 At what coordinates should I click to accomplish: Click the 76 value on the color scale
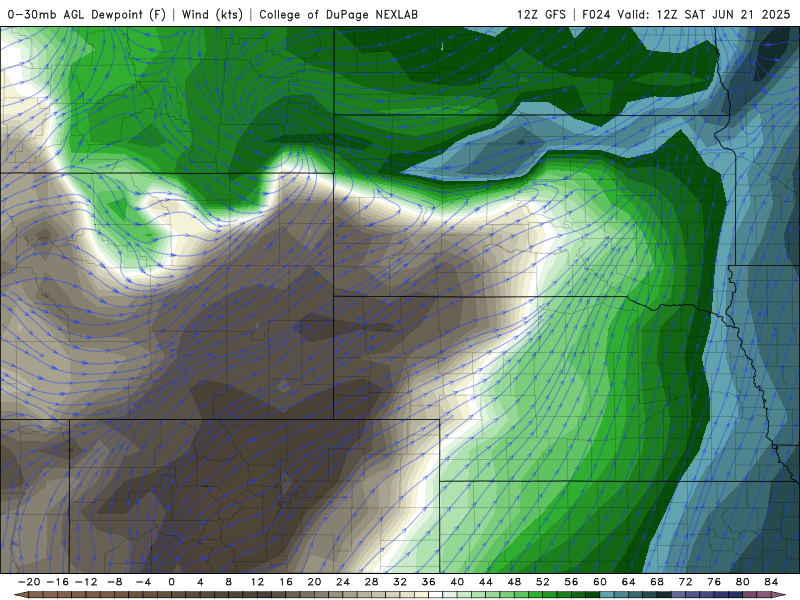click(x=714, y=582)
